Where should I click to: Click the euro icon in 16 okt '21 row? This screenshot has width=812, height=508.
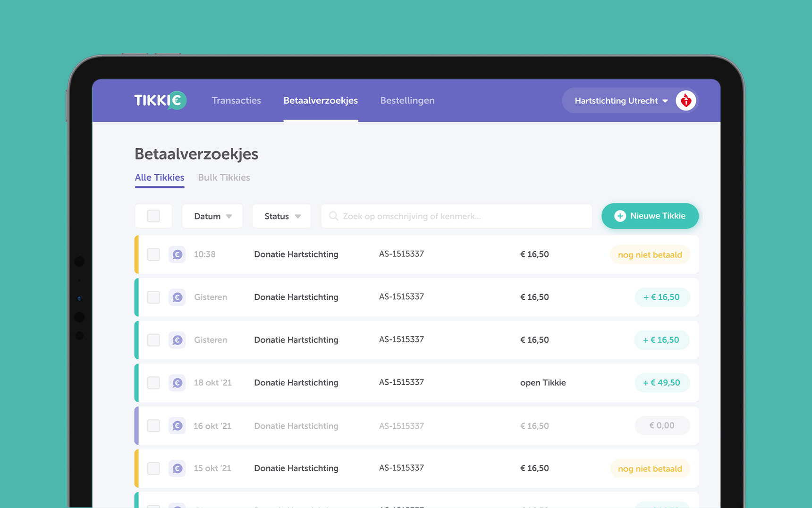pos(177,426)
